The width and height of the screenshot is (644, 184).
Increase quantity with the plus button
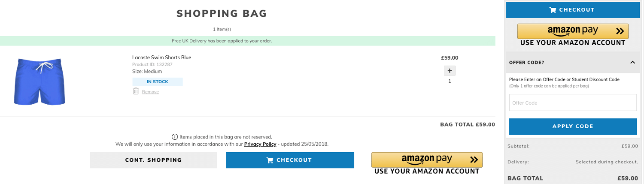coord(450,71)
